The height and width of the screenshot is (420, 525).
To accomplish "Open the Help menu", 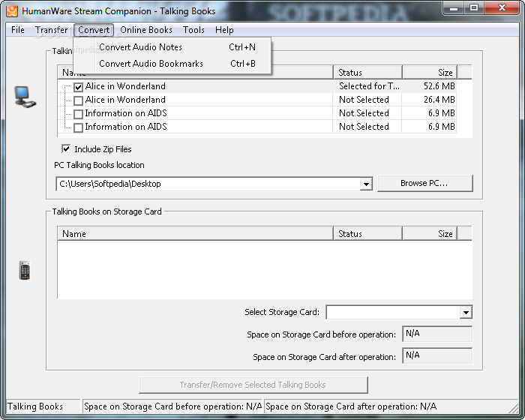I will pos(224,30).
